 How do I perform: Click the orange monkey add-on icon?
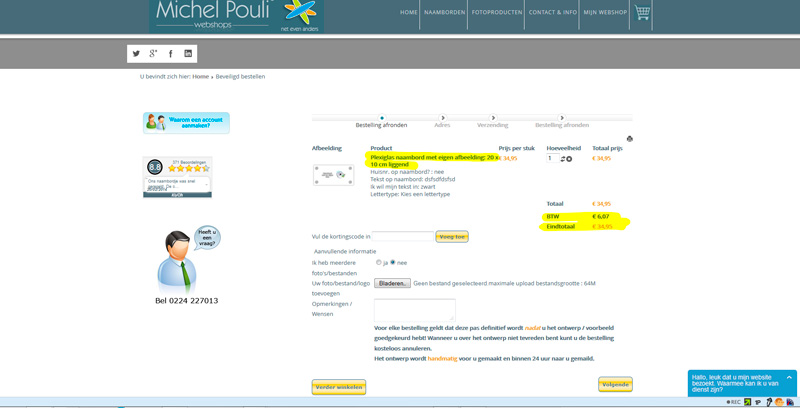click(779, 402)
